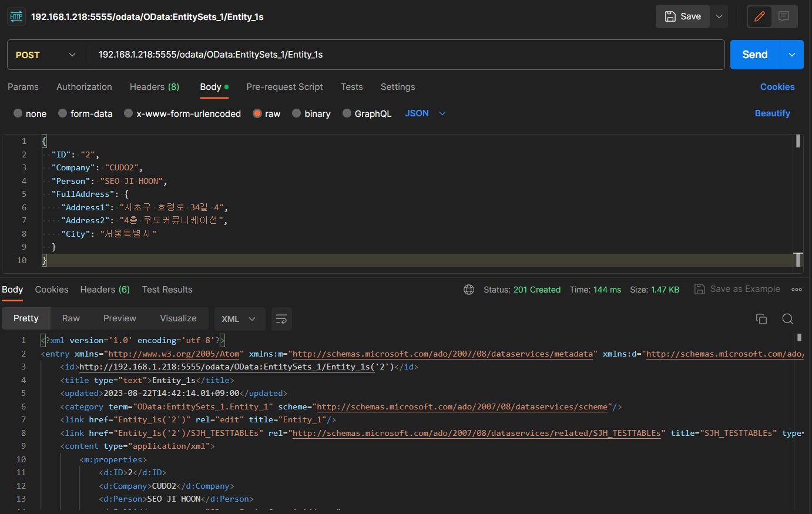This screenshot has width=812, height=514.
Task: Expand the JSON body format dropdown
Action: click(x=425, y=113)
